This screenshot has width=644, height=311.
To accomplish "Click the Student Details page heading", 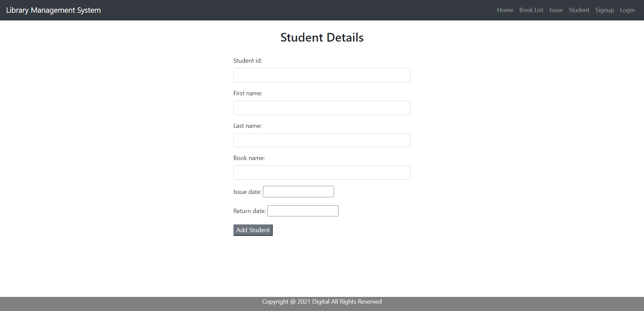I will (x=322, y=37).
